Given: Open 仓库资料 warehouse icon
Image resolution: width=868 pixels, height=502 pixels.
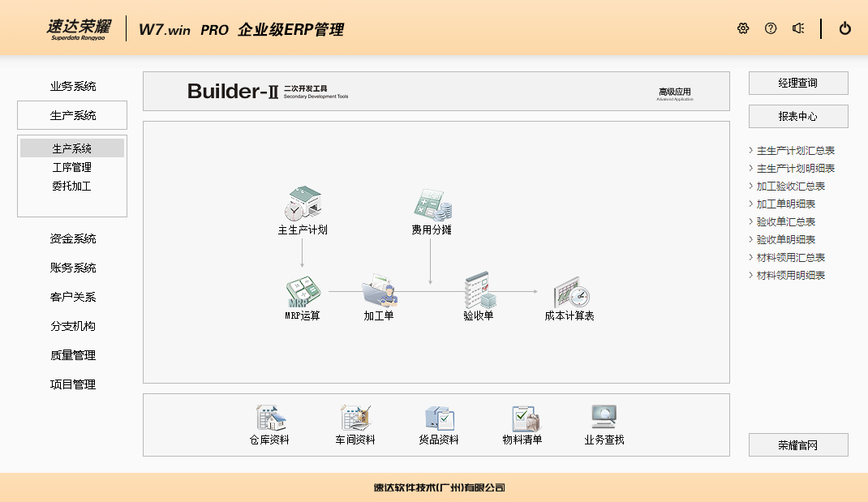Looking at the screenshot, I should [269, 418].
